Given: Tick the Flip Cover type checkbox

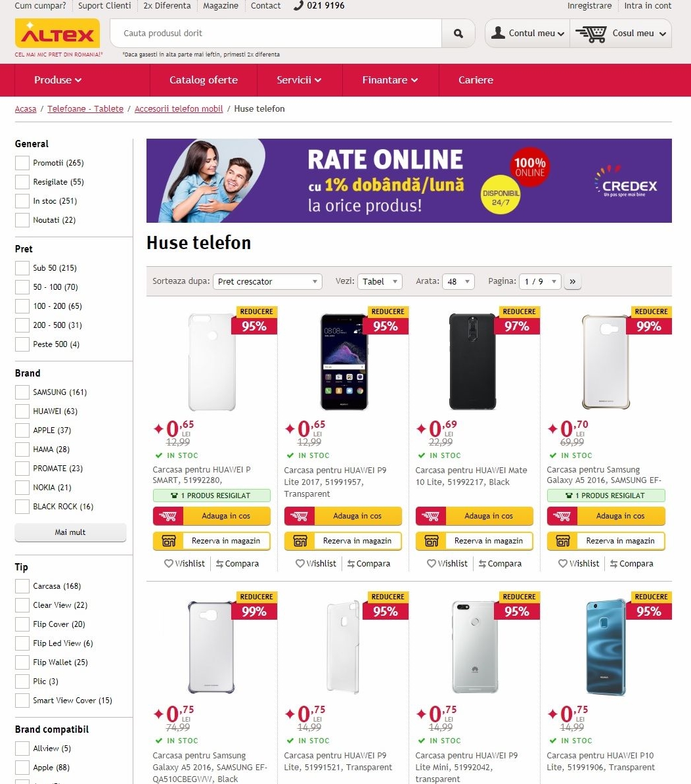Looking at the screenshot, I should pos(22,624).
